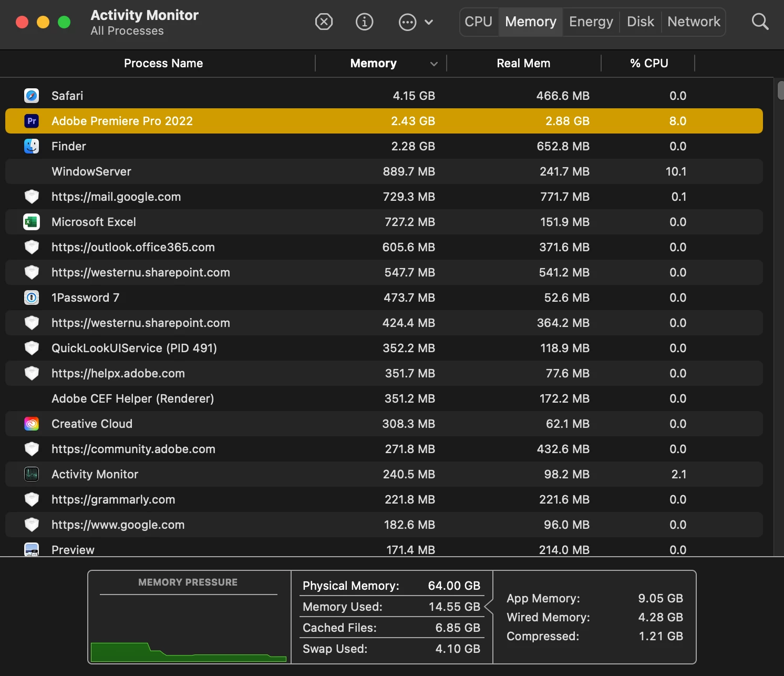Image resolution: width=784 pixels, height=676 pixels.
Task: Click the Stop process (X) toolbar icon
Action: coord(324,22)
